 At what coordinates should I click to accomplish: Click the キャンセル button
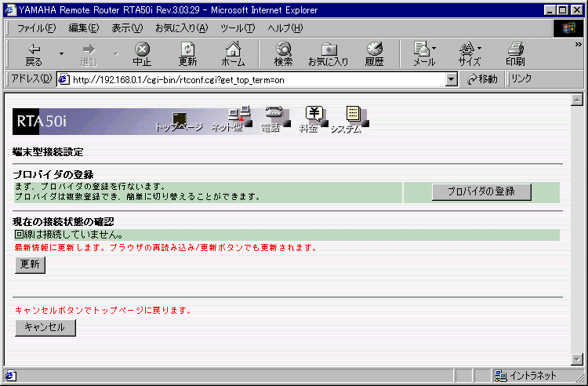(x=45, y=327)
